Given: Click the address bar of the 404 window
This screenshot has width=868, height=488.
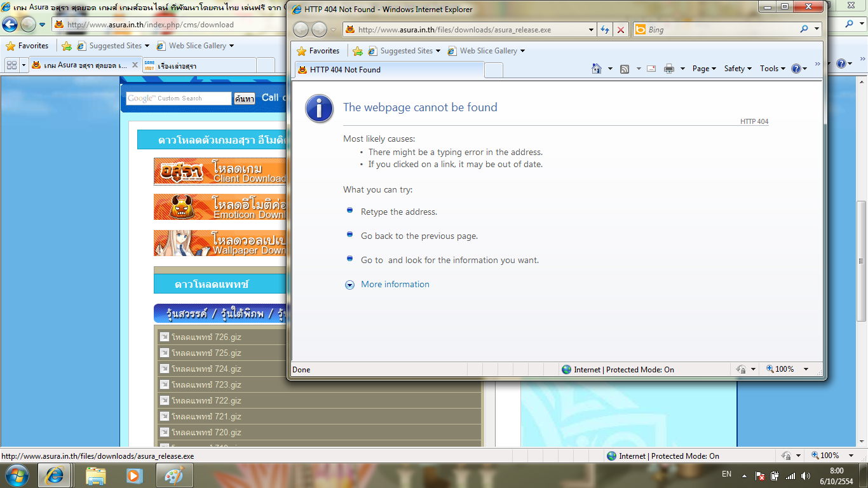Looking at the screenshot, I should [464, 29].
